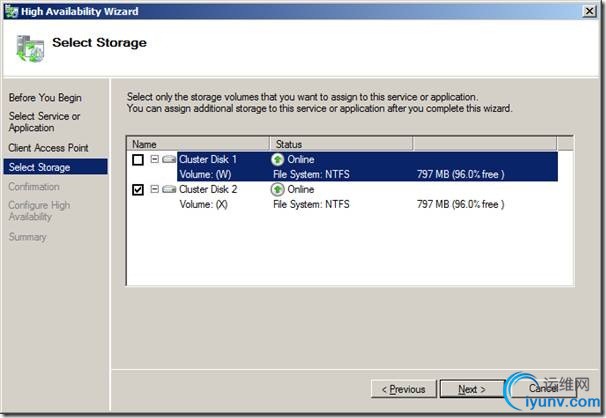Cancel the High Availability Wizard
This screenshot has width=606, height=418.
(x=543, y=388)
